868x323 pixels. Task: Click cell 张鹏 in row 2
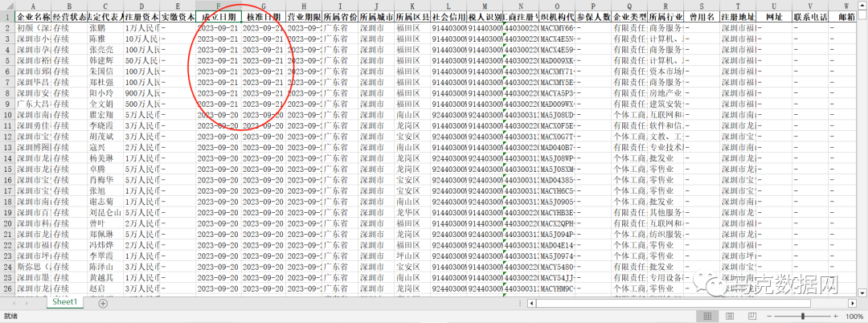[105, 27]
